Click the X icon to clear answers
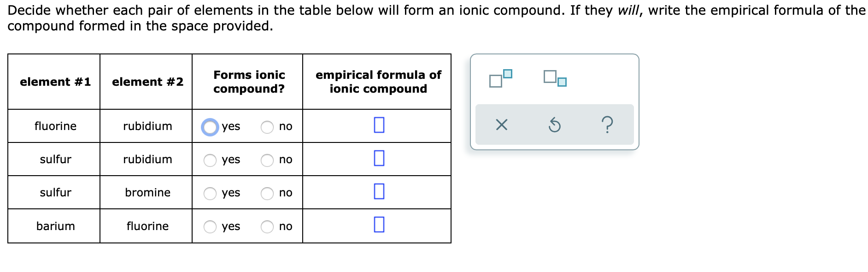 pyautogui.click(x=502, y=124)
